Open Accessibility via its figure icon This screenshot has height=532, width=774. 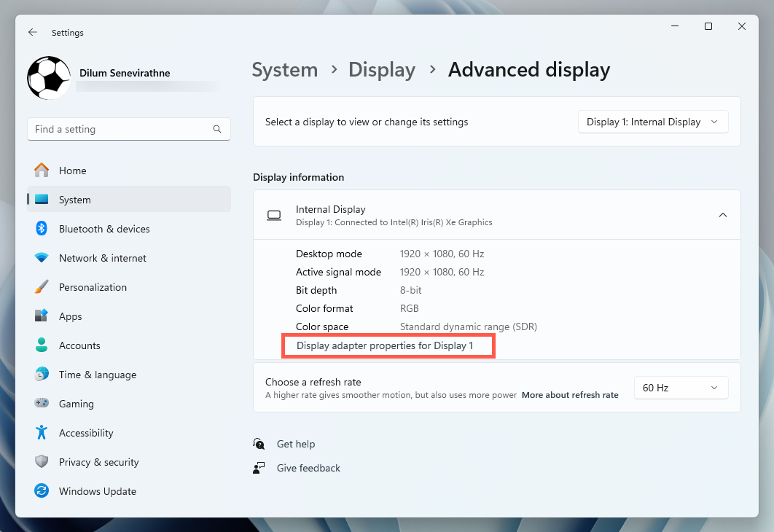point(42,433)
